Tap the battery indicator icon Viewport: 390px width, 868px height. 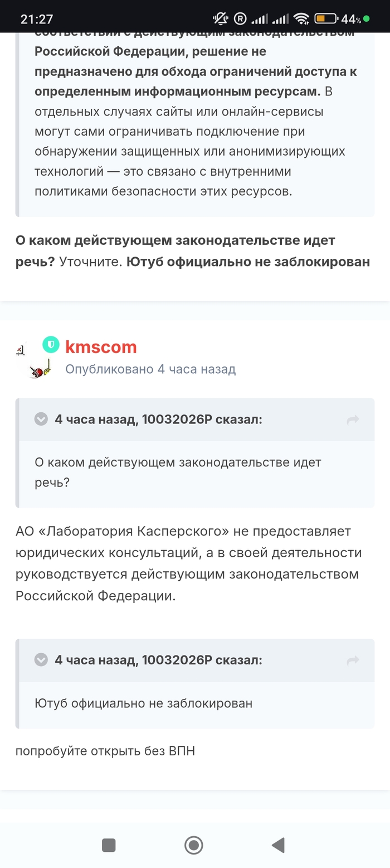pyautogui.click(x=325, y=19)
